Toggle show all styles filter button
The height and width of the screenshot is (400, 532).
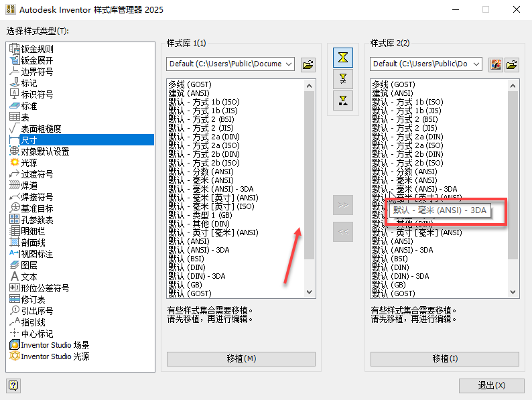[x=343, y=58]
